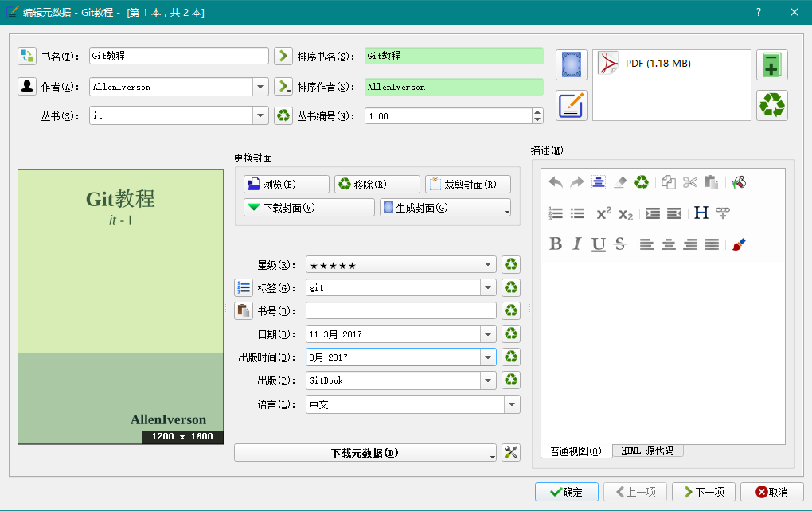Choose background color paint icon

tap(739, 182)
